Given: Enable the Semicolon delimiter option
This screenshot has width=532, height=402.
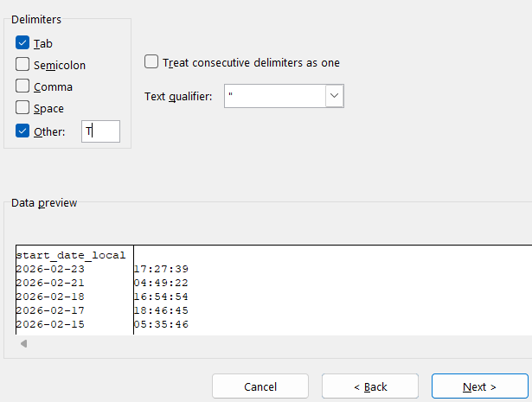Looking at the screenshot, I should pos(22,65).
